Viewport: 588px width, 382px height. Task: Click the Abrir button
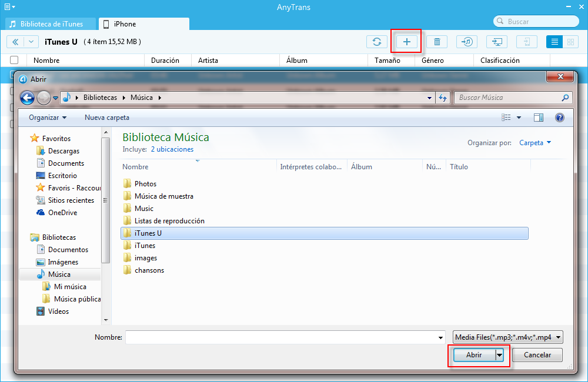coord(474,354)
